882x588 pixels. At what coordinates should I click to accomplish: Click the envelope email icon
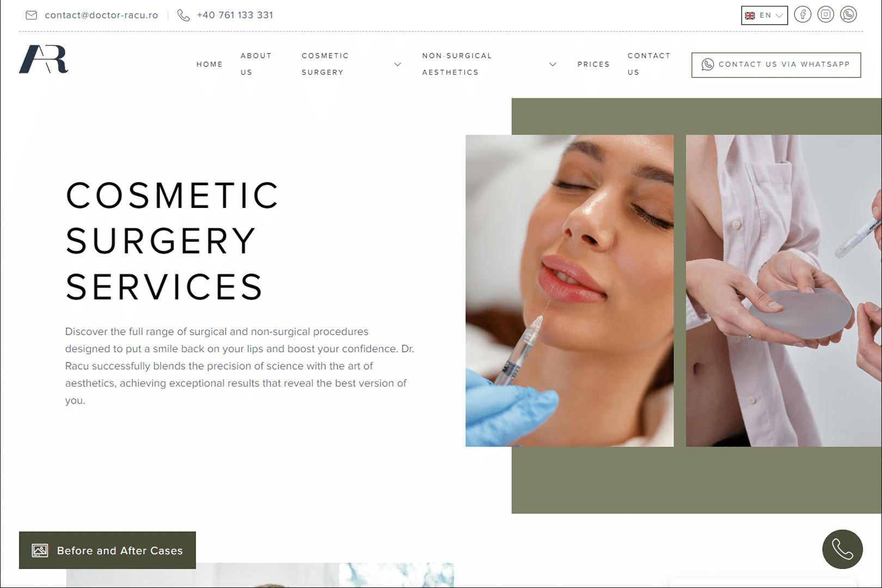click(32, 15)
